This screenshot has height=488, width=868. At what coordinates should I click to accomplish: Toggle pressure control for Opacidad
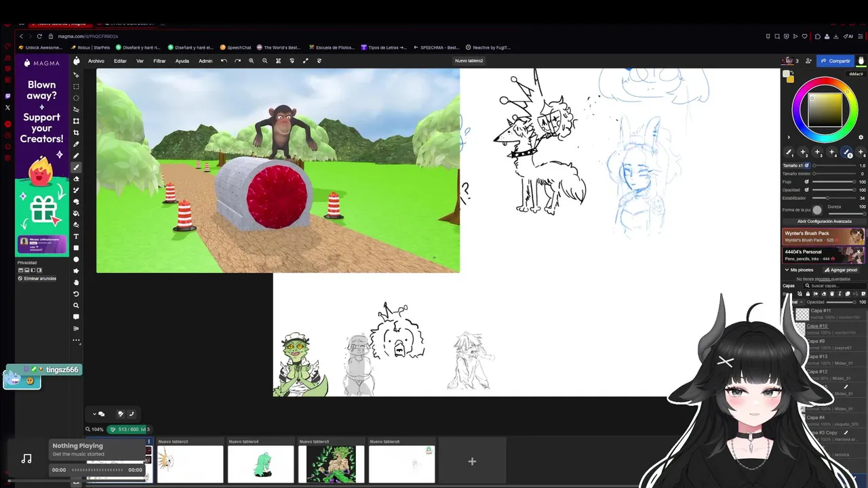click(x=807, y=190)
